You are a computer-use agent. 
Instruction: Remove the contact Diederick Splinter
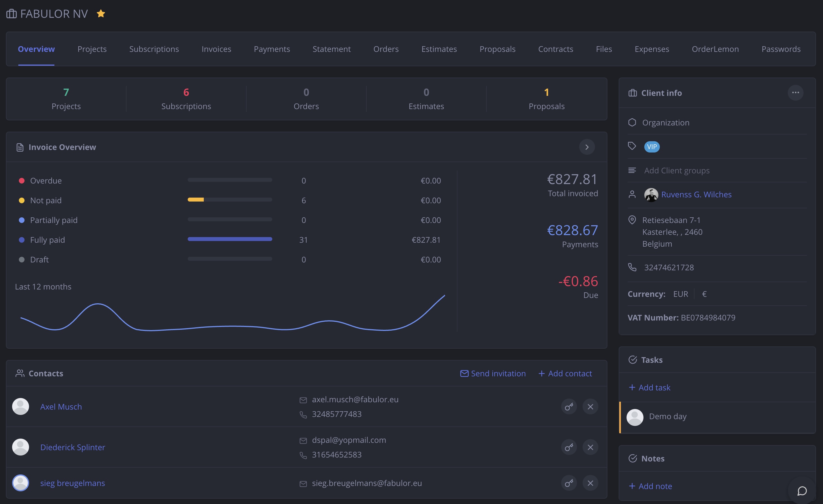(x=590, y=447)
